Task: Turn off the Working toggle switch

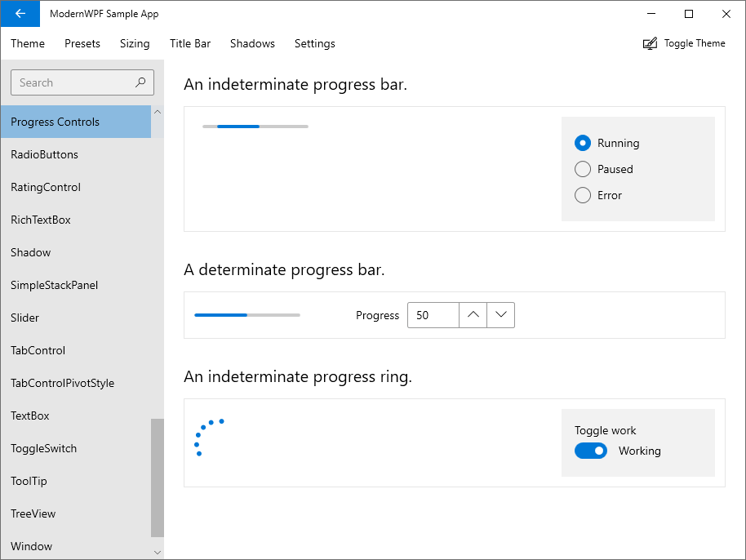Action: [590, 450]
